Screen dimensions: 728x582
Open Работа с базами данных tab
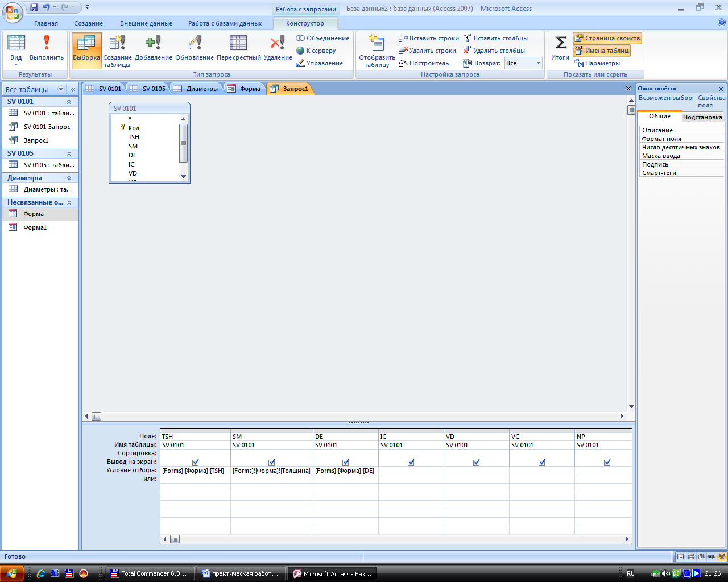[225, 23]
